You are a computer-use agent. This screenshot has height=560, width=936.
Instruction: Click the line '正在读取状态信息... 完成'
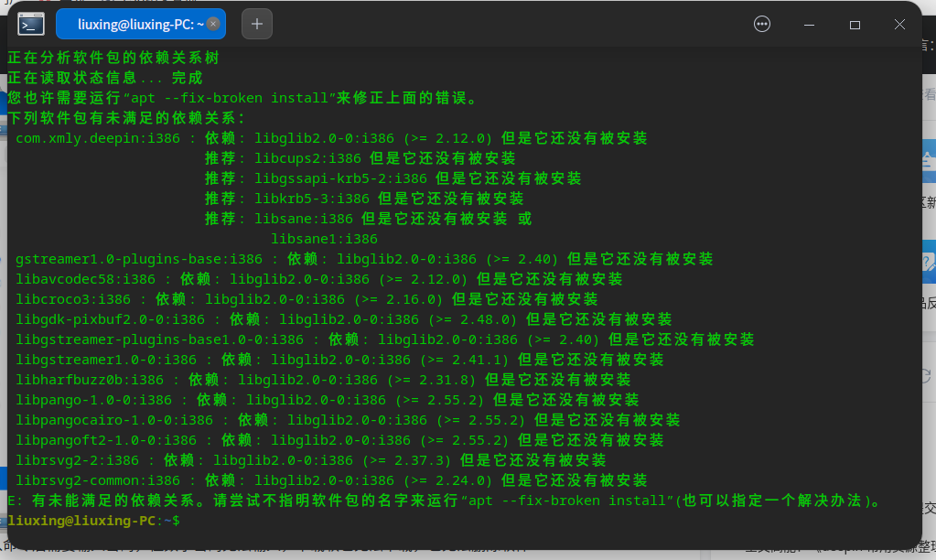pos(105,78)
